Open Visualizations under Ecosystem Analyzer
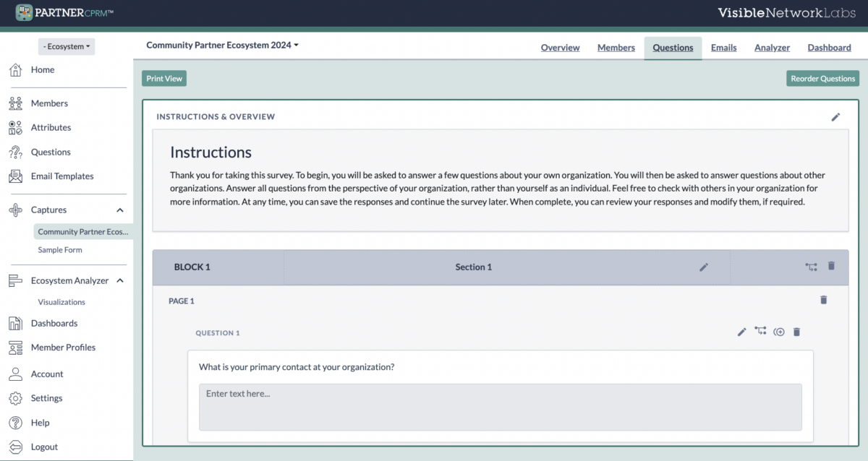This screenshot has height=461, width=868. coord(61,302)
